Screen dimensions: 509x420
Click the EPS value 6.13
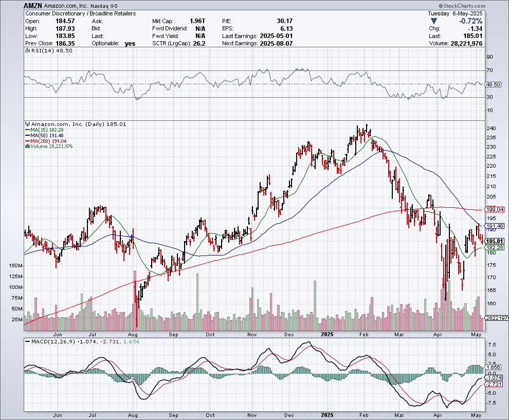[x=287, y=29]
